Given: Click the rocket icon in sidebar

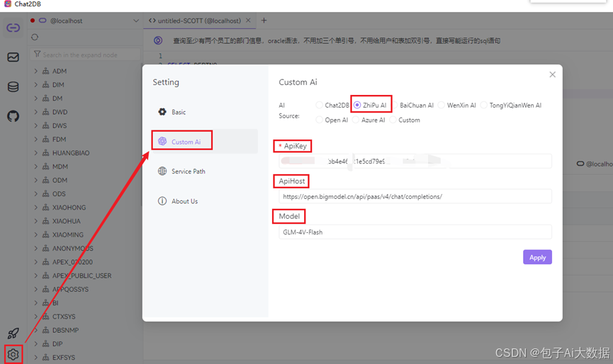Looking at the screenshot, I should pyautogui.click(x=13, y=333).
